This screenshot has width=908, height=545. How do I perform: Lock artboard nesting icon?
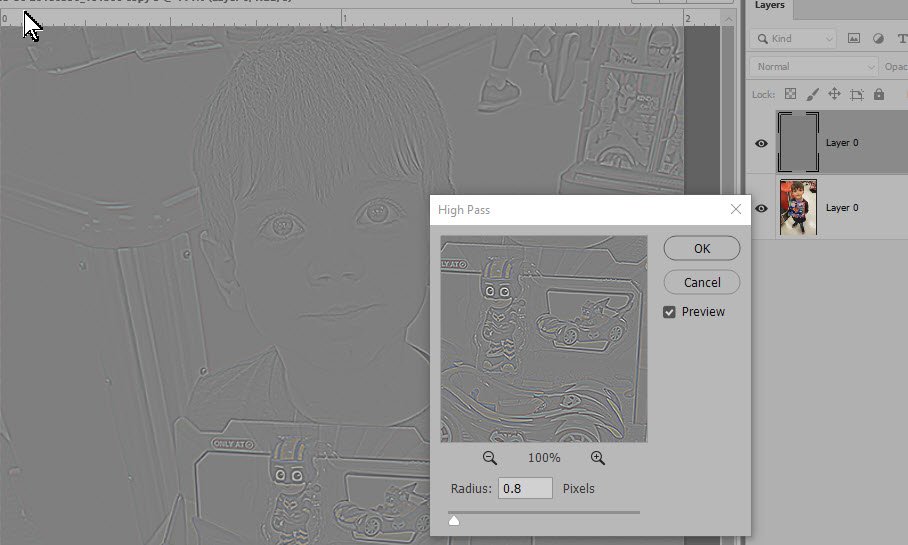tap(856, 94)
